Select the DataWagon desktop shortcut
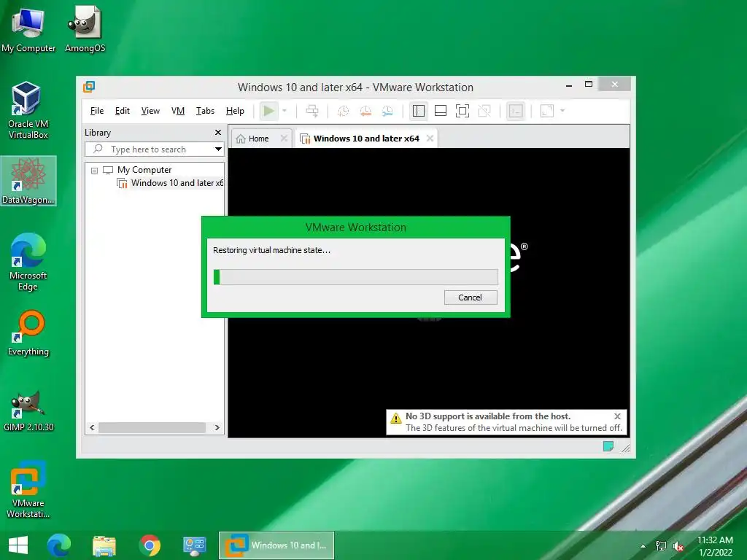747x560 pixels. click(28, 182)
